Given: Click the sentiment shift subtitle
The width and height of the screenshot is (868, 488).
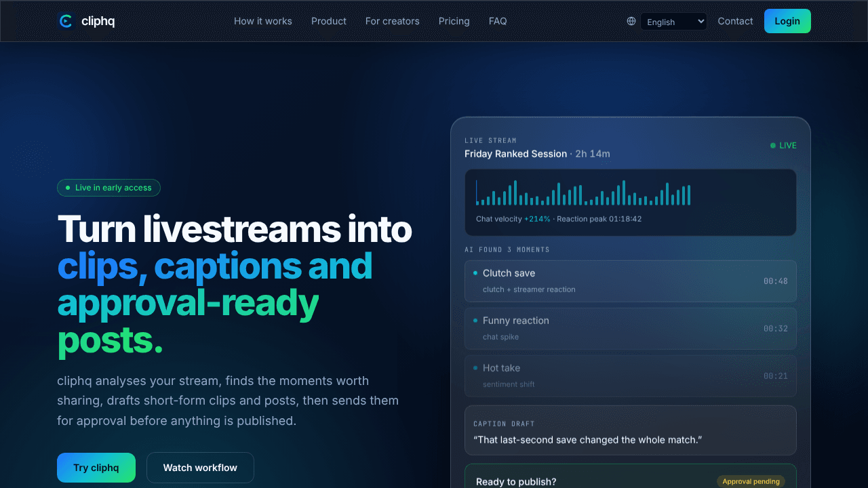Looking at the screenshot, I should pyautogui.click(x=509, y=384).
